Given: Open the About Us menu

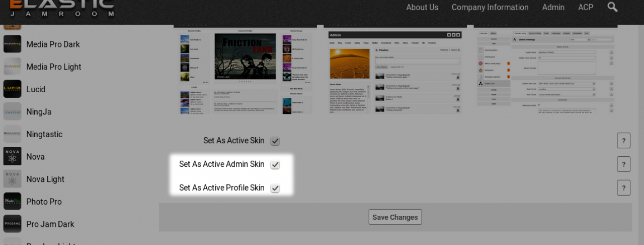Looking at the screenshot, I should click(x=422, y=7).
